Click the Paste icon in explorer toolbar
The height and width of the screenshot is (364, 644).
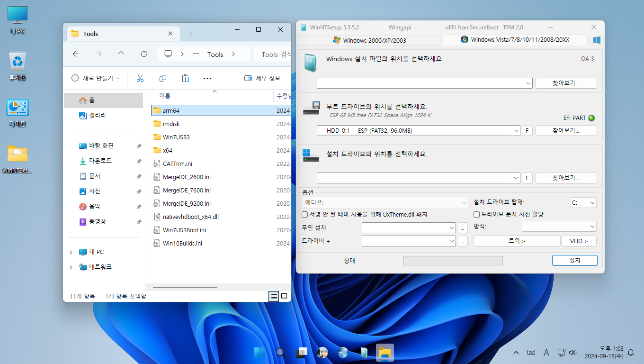pyautogui.click(x=186, y=78)
